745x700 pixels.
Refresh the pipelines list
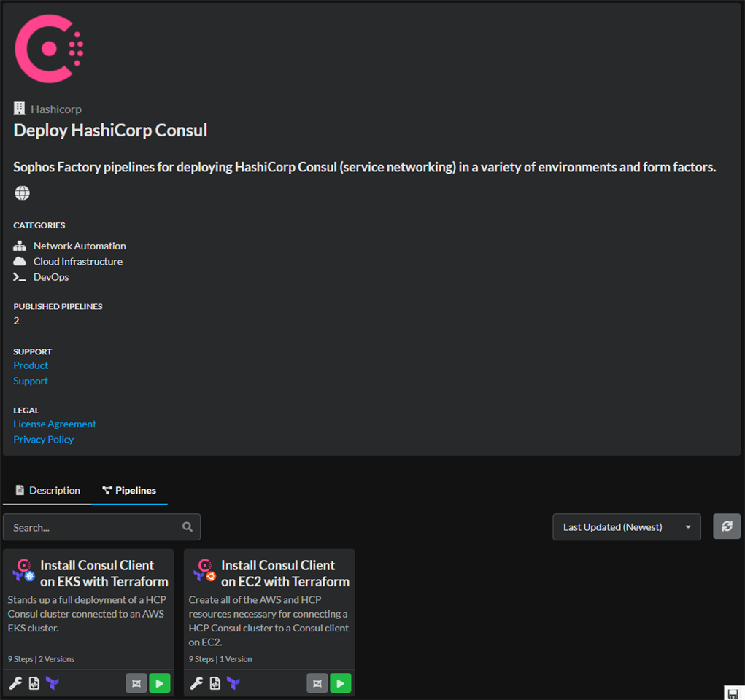[727, 526]
